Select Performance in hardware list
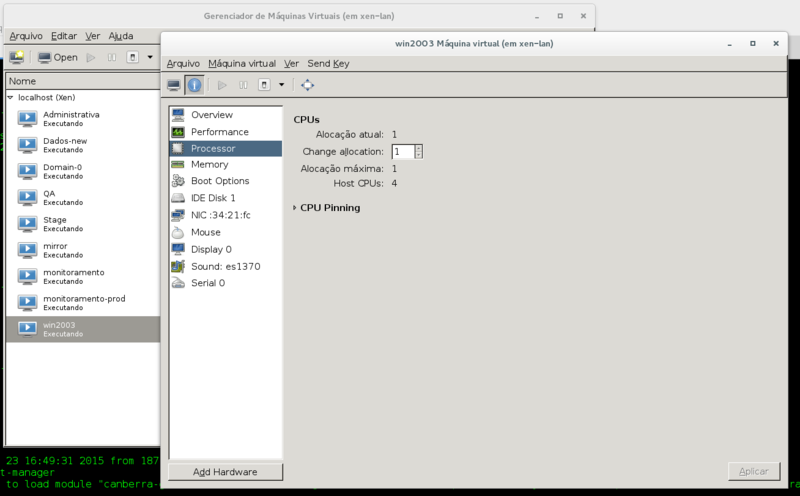This screenshot has height=496, width=800. [226, 132]
